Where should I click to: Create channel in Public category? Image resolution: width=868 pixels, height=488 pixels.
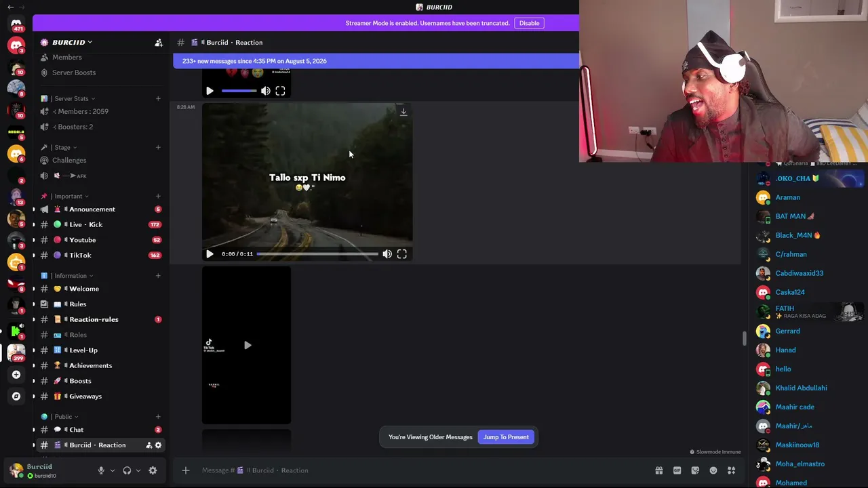pyautogui.click(x=158, y=417)
